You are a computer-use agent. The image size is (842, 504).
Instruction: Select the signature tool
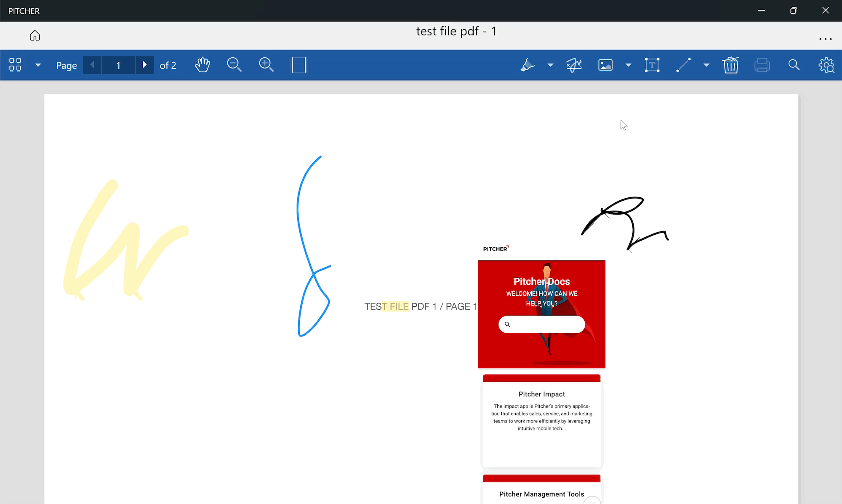click(574, 65)
